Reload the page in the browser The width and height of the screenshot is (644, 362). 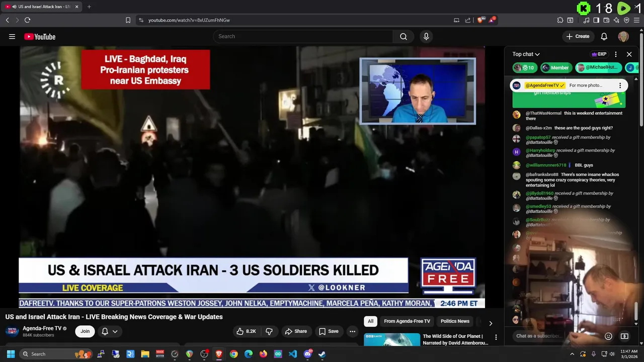27,20
